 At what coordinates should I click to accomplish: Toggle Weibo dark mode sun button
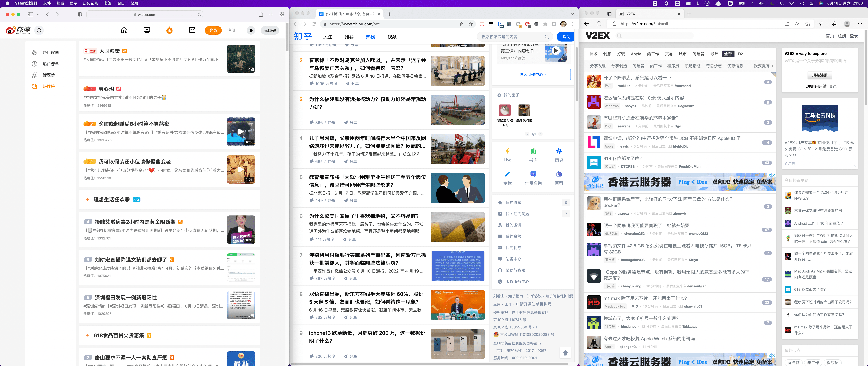pyautogui.click(x=251, y=31)
